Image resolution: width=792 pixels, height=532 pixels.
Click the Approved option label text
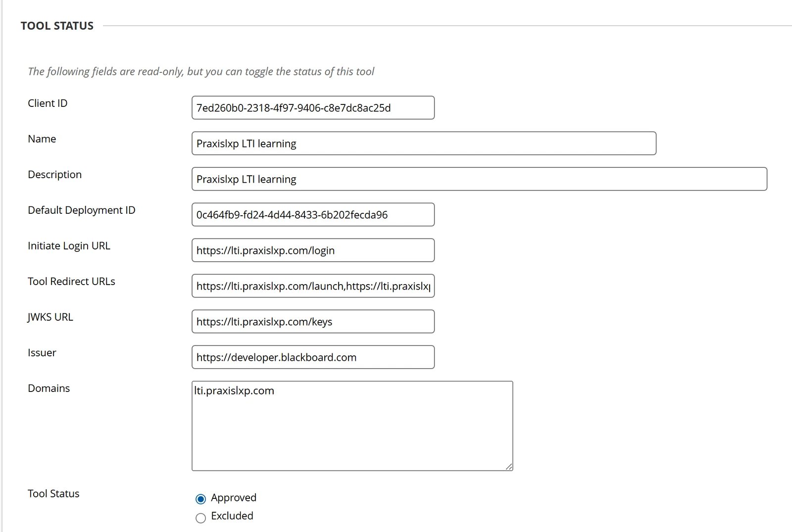pyautogui.click(x=234, y=498)
